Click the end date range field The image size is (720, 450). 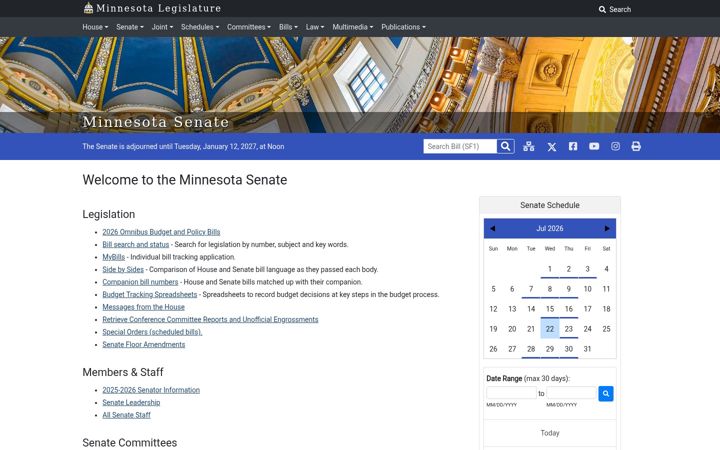(571, 393)
